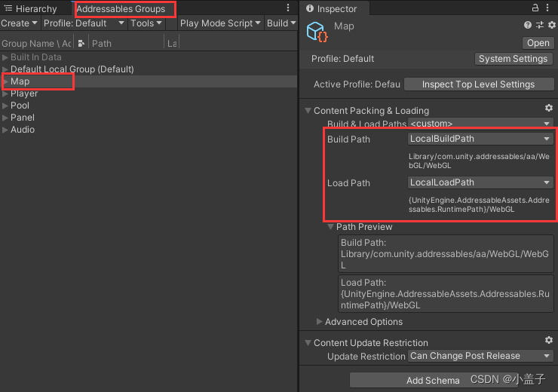Click the Inspector tab info icon
The height and width of the screenshot is (392, 558).
tap(310, 8)
